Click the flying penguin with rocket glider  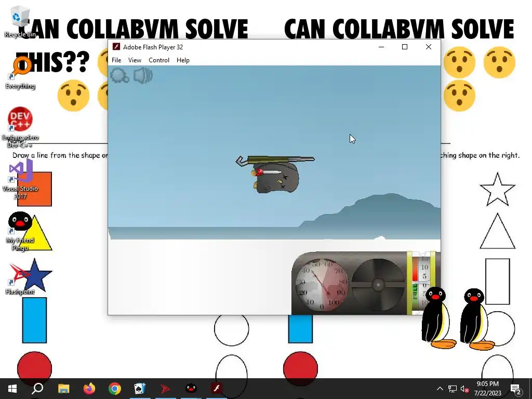[x=275, y=174]
